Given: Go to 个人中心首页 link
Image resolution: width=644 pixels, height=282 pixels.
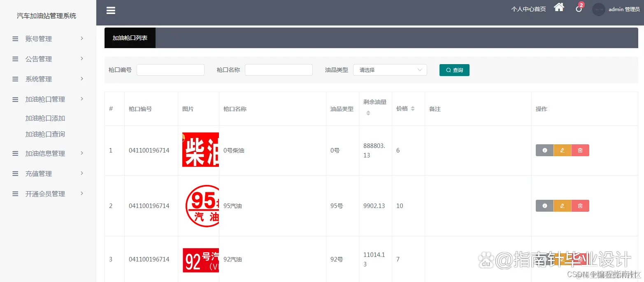Looking at the screenshot, I should [x=528, y=9].
